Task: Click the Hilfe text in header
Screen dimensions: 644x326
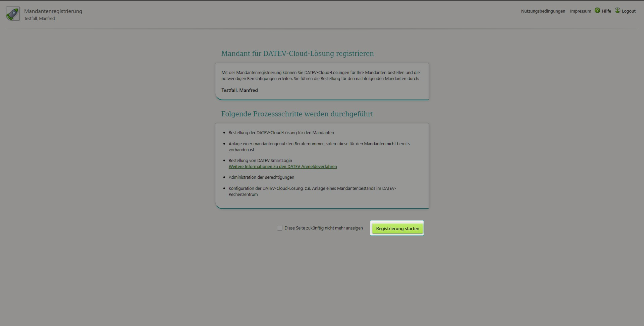Action: [x=606, y=11]
